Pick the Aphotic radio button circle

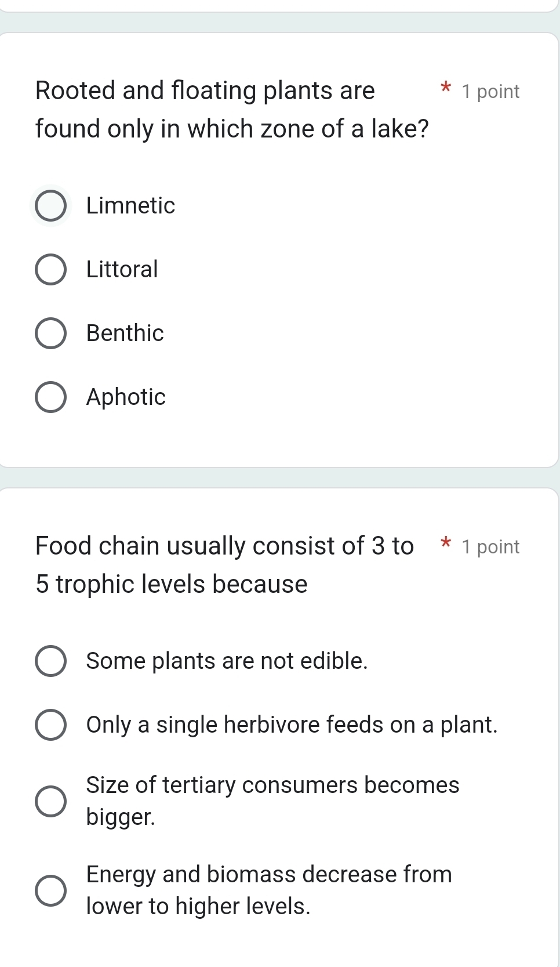click(50, 397)
